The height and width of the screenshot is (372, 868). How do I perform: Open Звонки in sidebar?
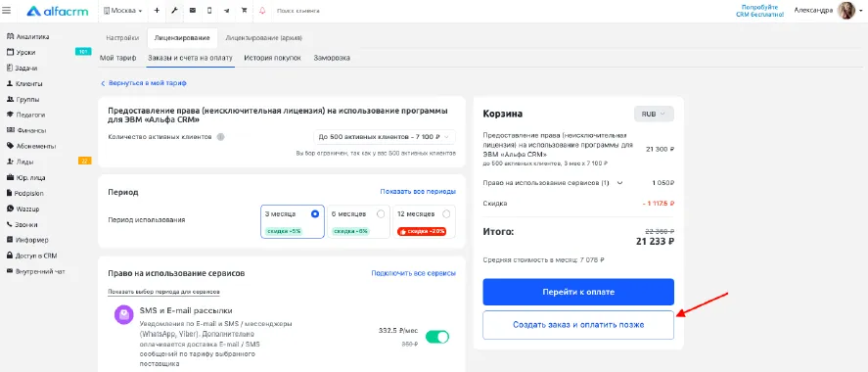point(27,225)
